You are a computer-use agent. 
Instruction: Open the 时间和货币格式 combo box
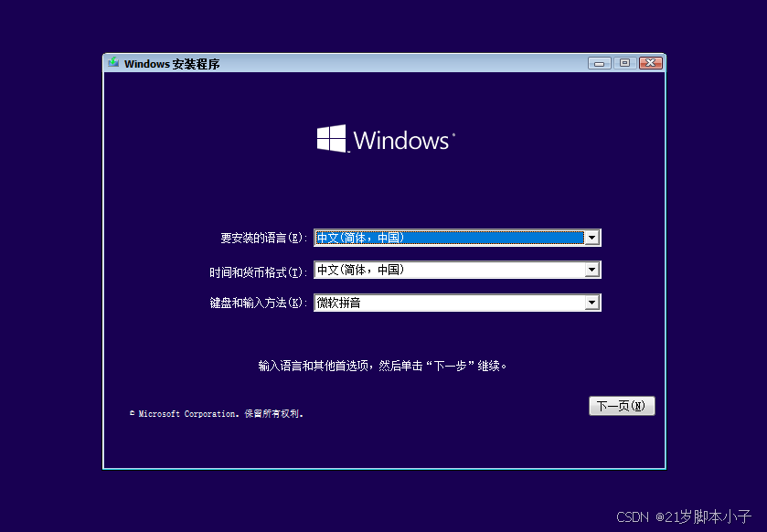[x=457, y=270]
